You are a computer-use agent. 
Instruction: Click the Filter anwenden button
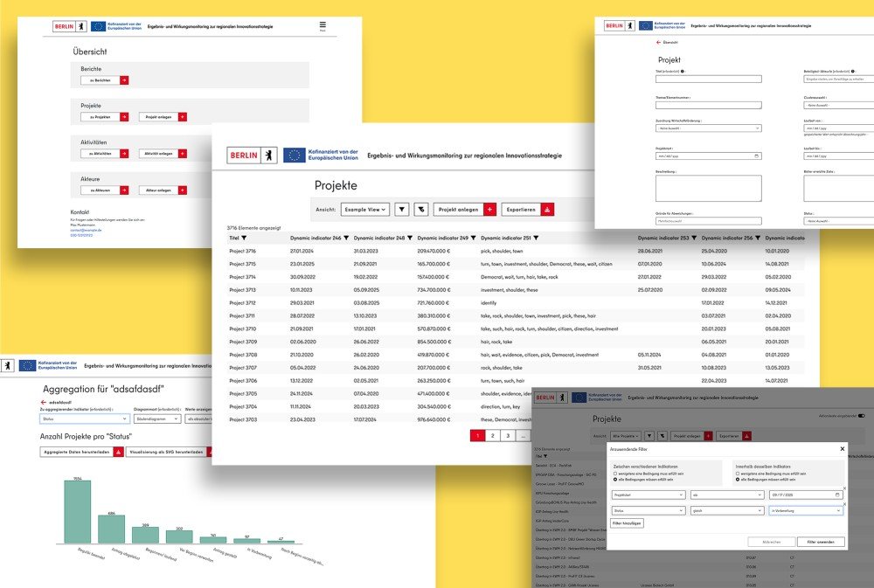[x=821, y=542]
